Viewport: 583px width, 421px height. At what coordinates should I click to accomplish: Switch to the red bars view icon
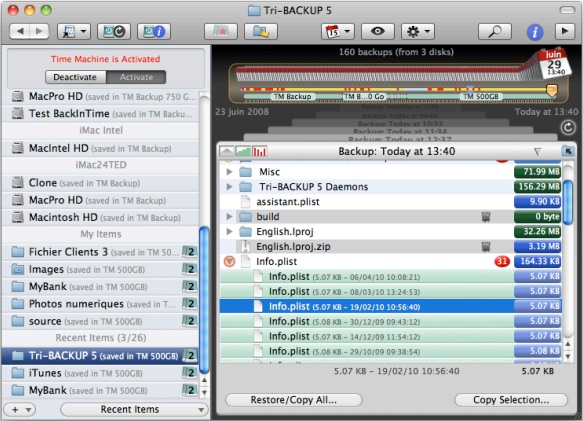pos(260,151)
